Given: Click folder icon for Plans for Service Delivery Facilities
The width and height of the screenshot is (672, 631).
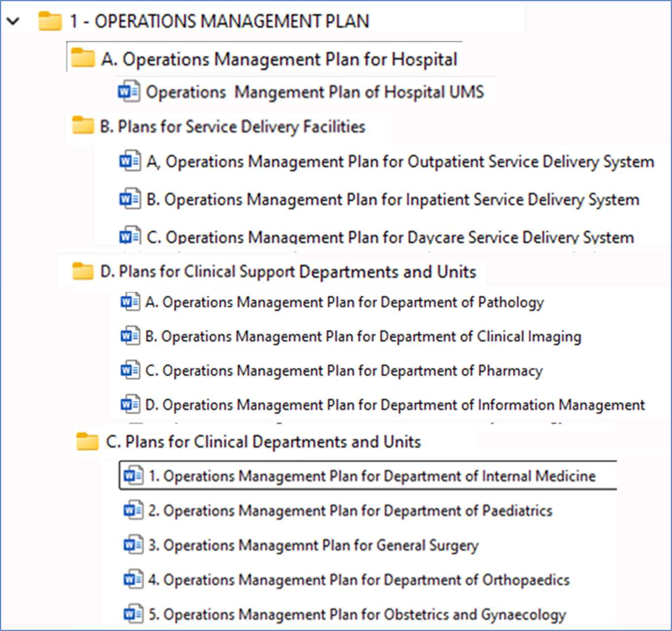Looking at the screenshot, I should tap(82, 126).
